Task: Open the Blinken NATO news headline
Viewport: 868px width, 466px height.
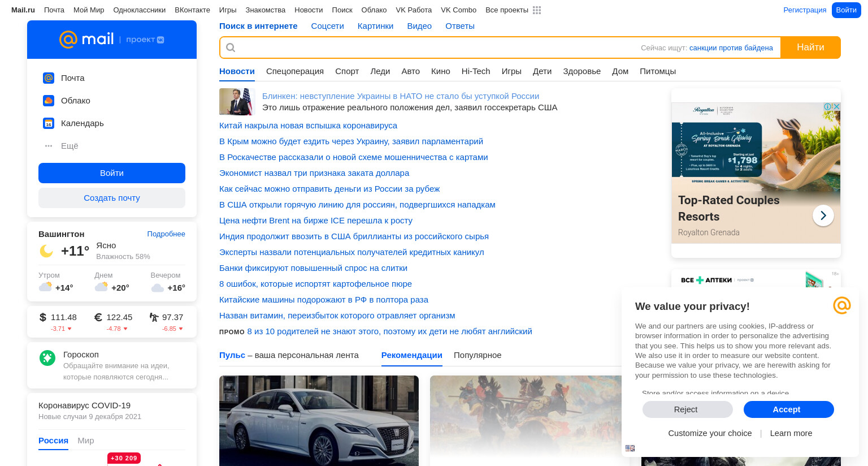Action: (x=401, y=96)
